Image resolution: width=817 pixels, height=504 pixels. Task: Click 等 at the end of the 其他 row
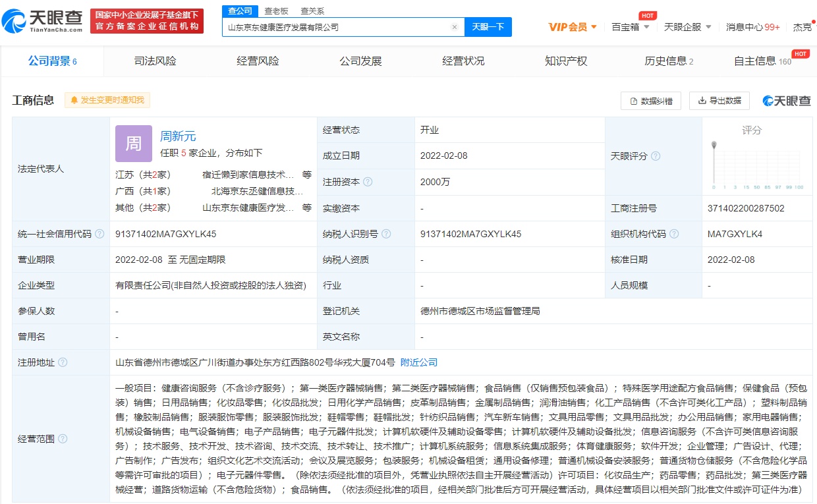coord(307,208)
